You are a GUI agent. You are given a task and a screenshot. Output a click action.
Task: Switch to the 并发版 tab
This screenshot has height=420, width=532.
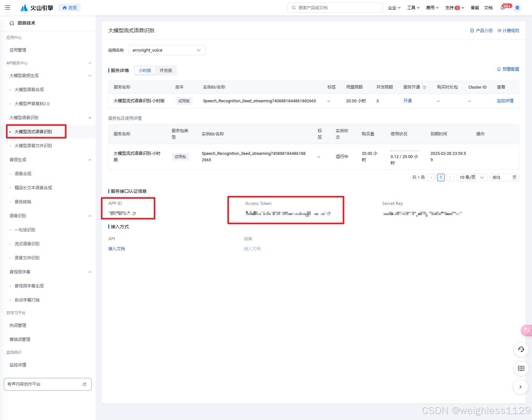(x=166, y=70)
